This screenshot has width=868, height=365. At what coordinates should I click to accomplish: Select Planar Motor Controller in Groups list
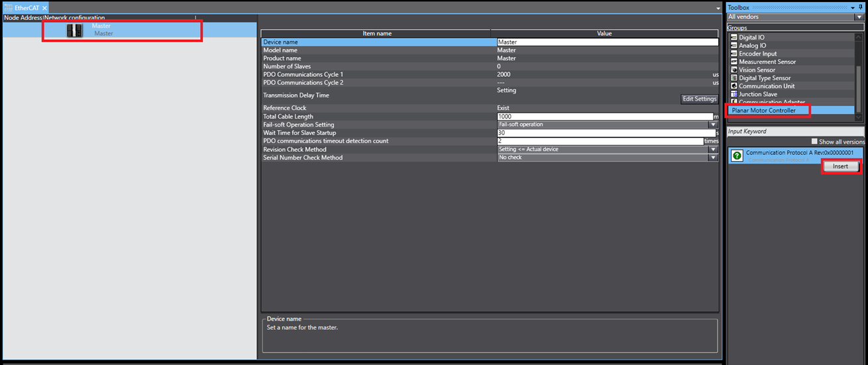pyautogui.click(x=764, y=111)
